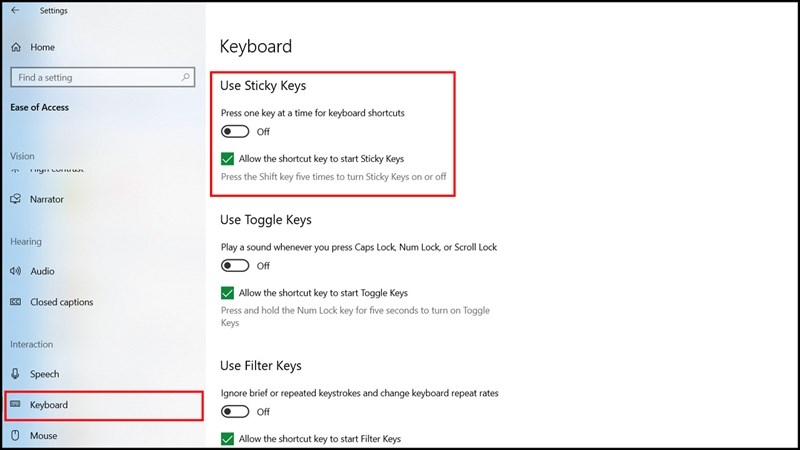Click the Home icon in the sidebar
Viewport: 800px width, 450px height.
(16, 47)
